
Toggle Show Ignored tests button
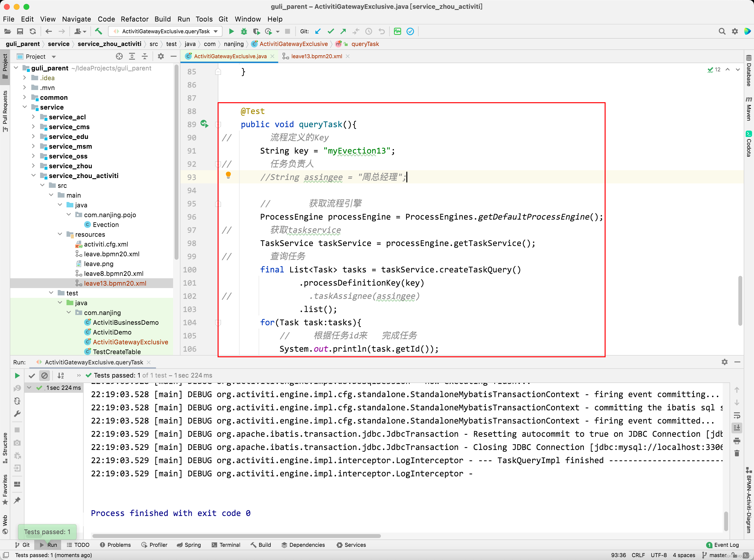44,375
